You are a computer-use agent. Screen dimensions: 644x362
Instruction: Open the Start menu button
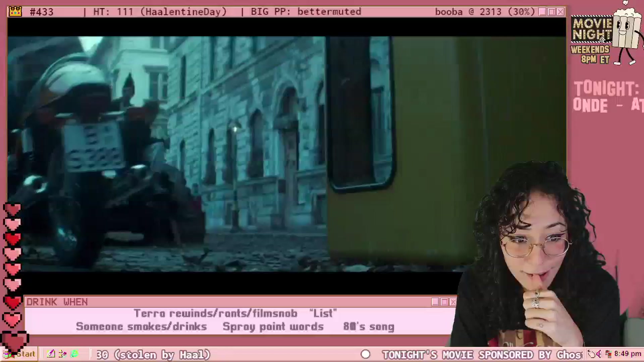(x=19, y=354)
